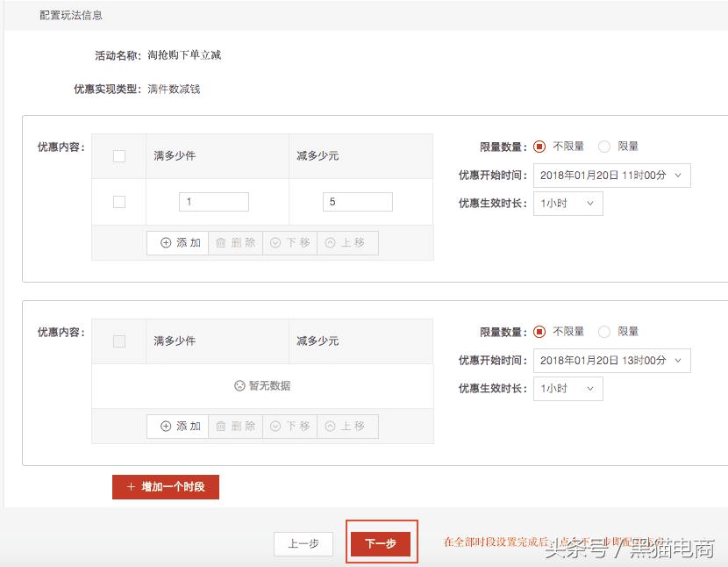This screenshot has height=567, width=728.
Task: Click the 上一步 (previous step) button
Action: tap(303, 543)
